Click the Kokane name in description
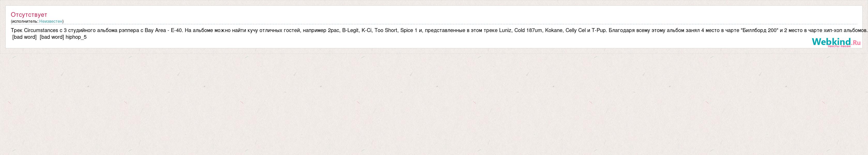 (554, 30)
